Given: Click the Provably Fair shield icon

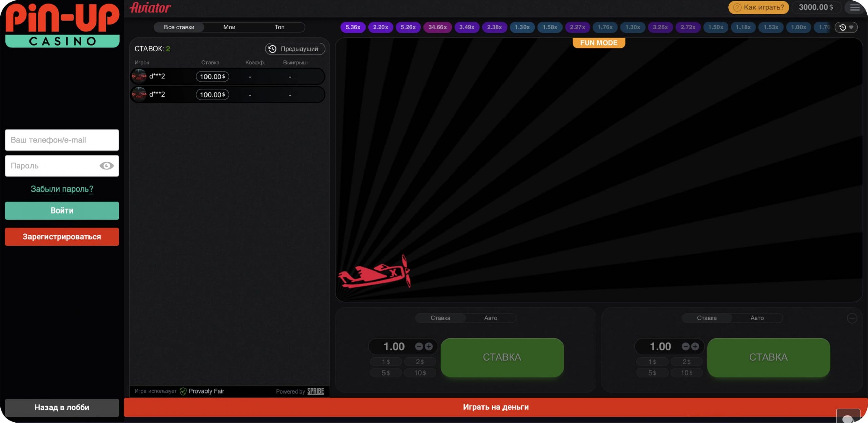Looking at the screenshot, I should (183, 391).
